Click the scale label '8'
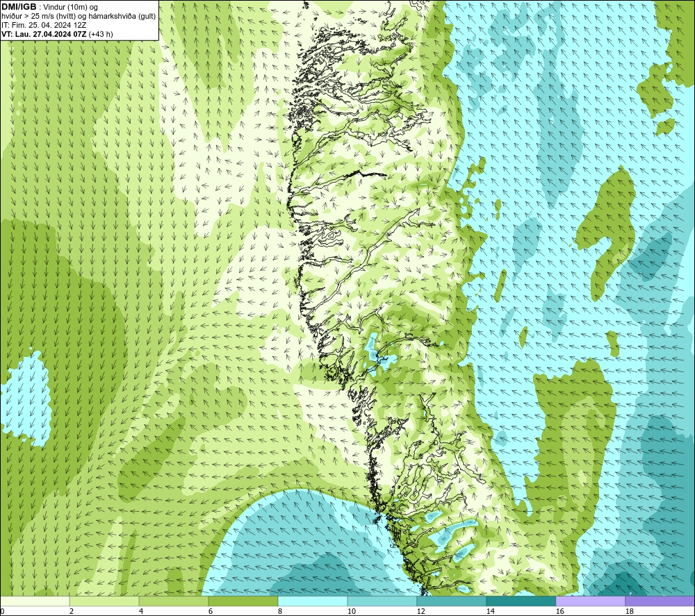 [279, 612]
